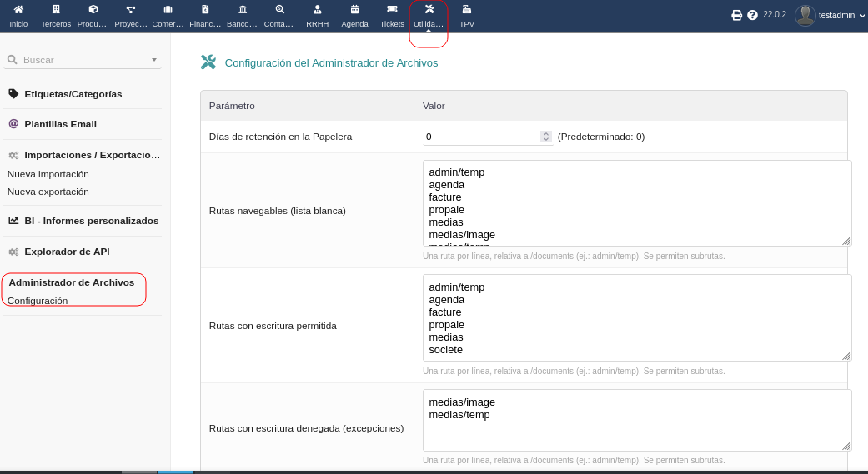The width and height of the screenshot is (868, 474).
Task: Click the Nueva importación link
Action: pos(48,174)
